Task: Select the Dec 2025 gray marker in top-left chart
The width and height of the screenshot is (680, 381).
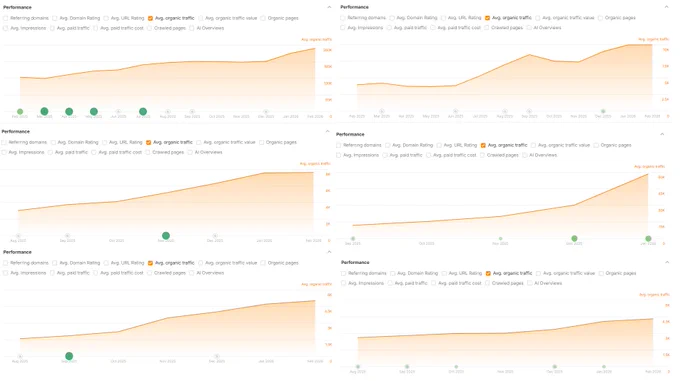Action: click(x=266, y=112)
